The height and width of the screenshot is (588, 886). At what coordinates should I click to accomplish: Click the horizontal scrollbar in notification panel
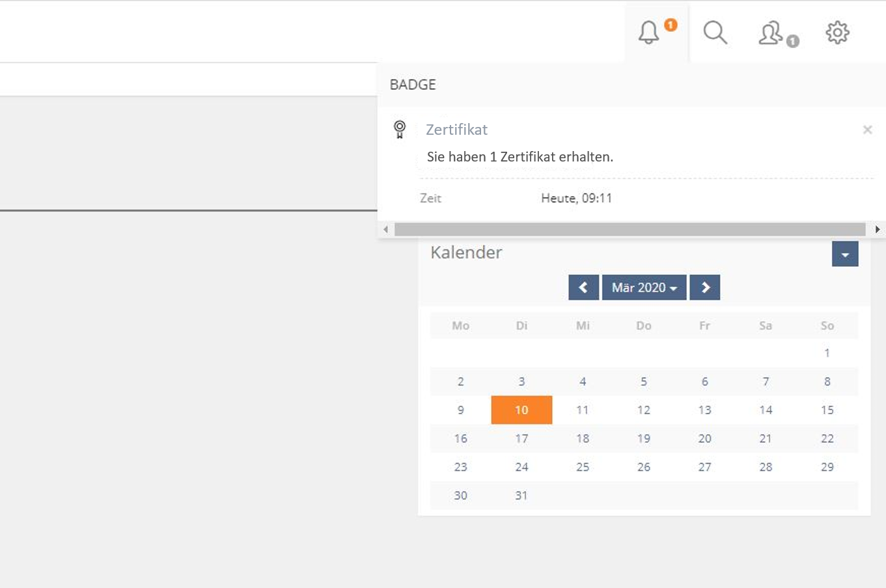pyautogui.click(x=629, y=229)
